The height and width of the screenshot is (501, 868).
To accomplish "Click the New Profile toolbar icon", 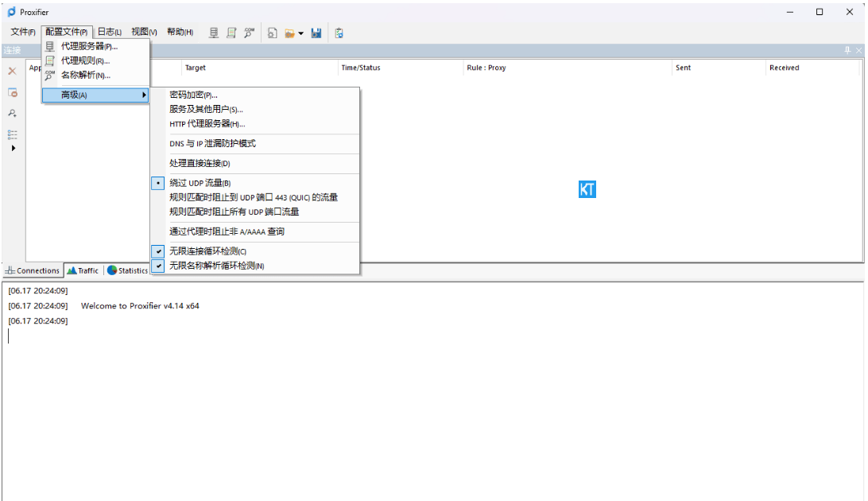I will point(272,33).
